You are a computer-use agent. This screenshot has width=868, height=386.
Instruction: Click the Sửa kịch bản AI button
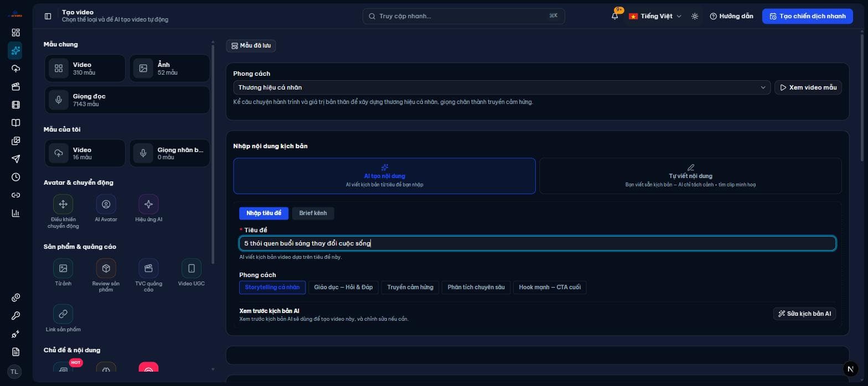click(804, 314)
